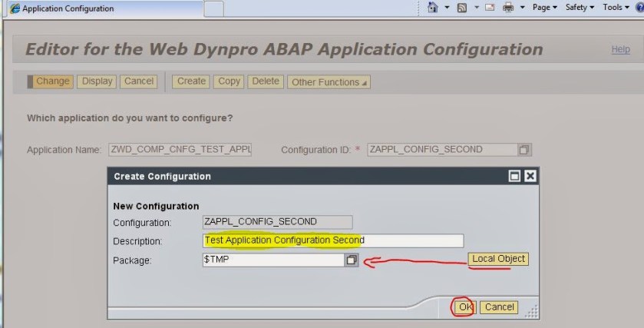This screenshot has height=328, width=644.
Task: Select the Application Configuration browser tab
Action: tap(104, 8)
